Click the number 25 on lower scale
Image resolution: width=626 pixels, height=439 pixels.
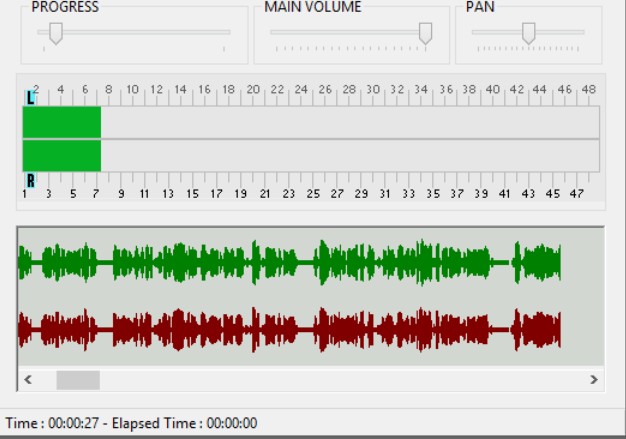pos(313,194)
